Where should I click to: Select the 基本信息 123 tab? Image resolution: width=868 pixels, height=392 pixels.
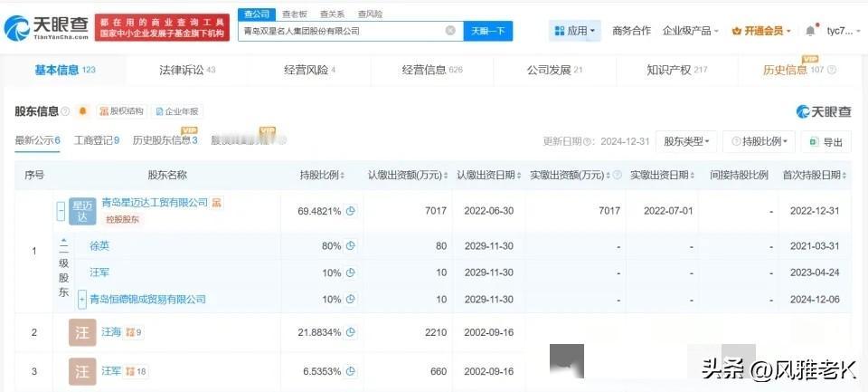(x=65, y=70)
